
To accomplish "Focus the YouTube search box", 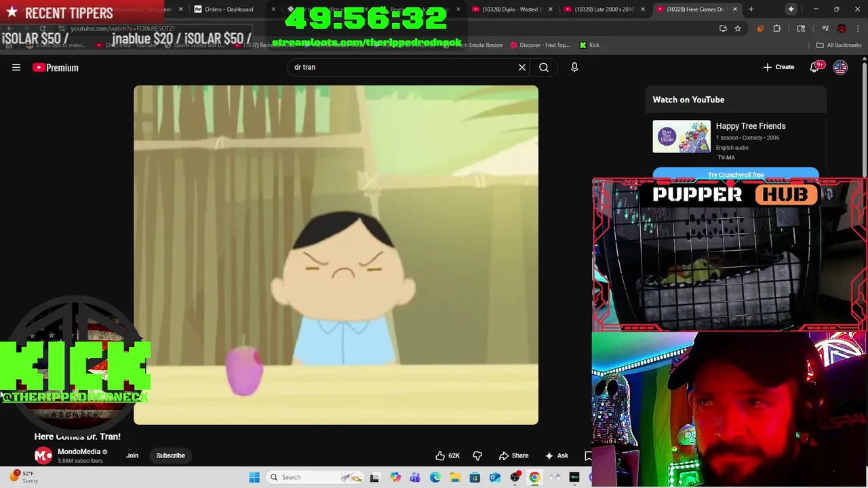I will tap(402, 67).
